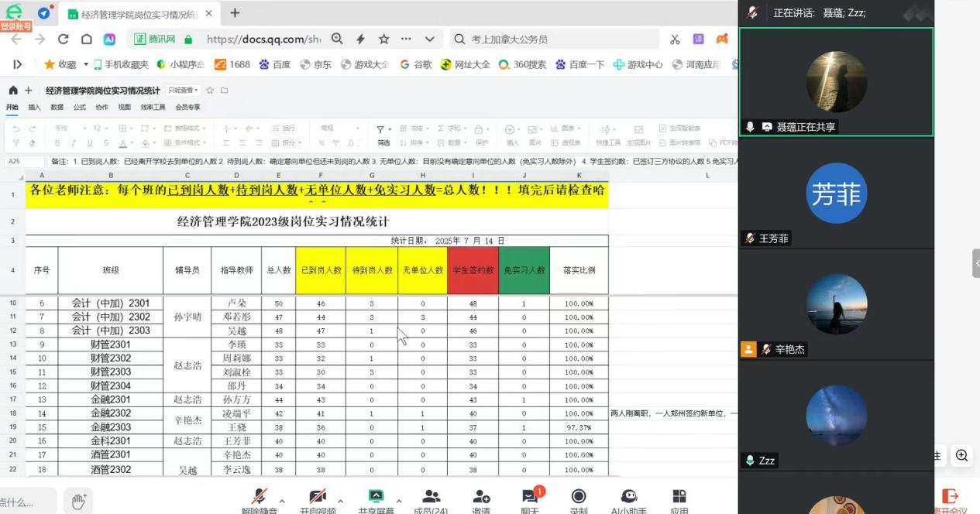Click the leave meeting button
The height and width of the screenshot is (514, 980).
point(950,499)
